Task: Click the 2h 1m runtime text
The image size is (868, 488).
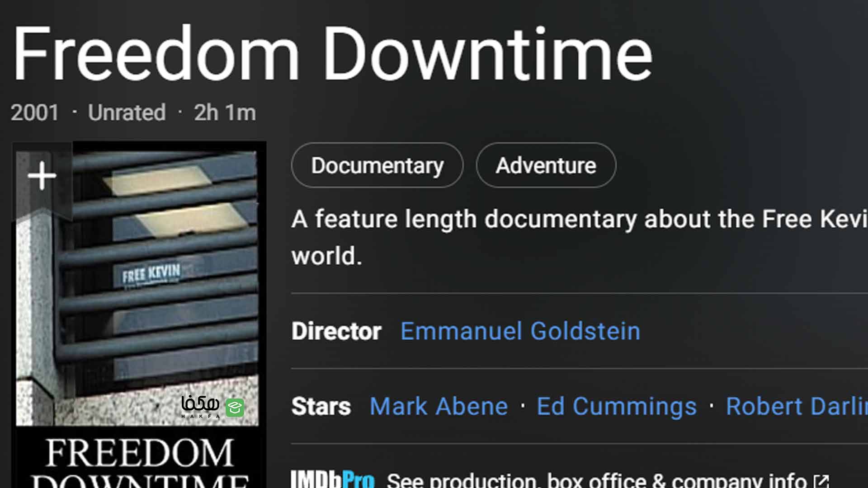Action: click(225, 113)
